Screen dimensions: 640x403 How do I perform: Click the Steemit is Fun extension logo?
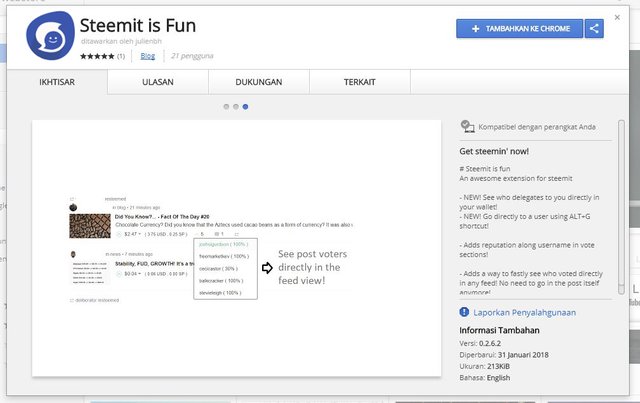click(50, 36)
